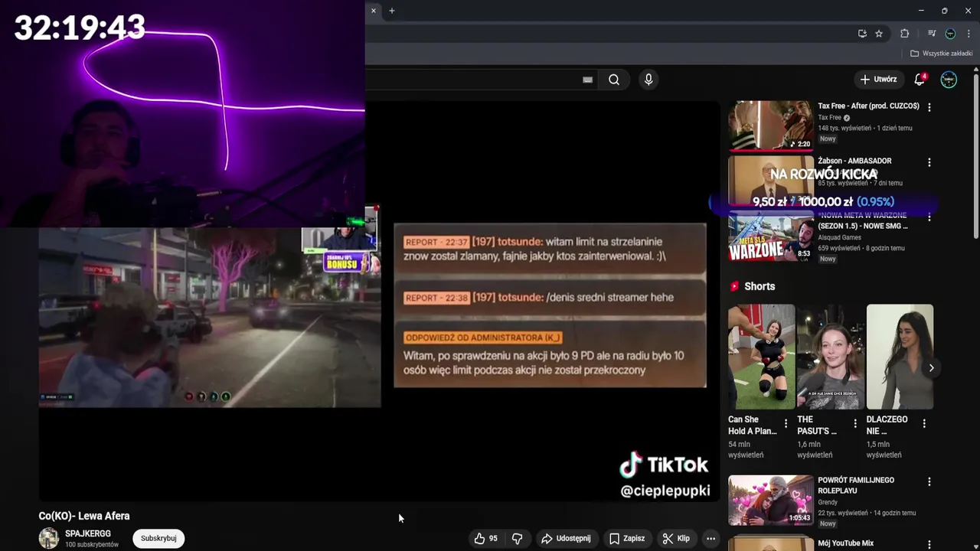
Task: Open options menu for Żabson - AMBASADOR video
Action: coord(929,163)
